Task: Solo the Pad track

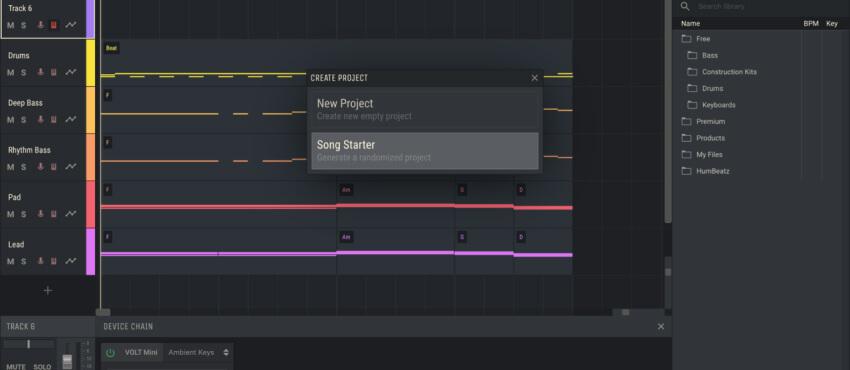Action: tap(23, 214)
